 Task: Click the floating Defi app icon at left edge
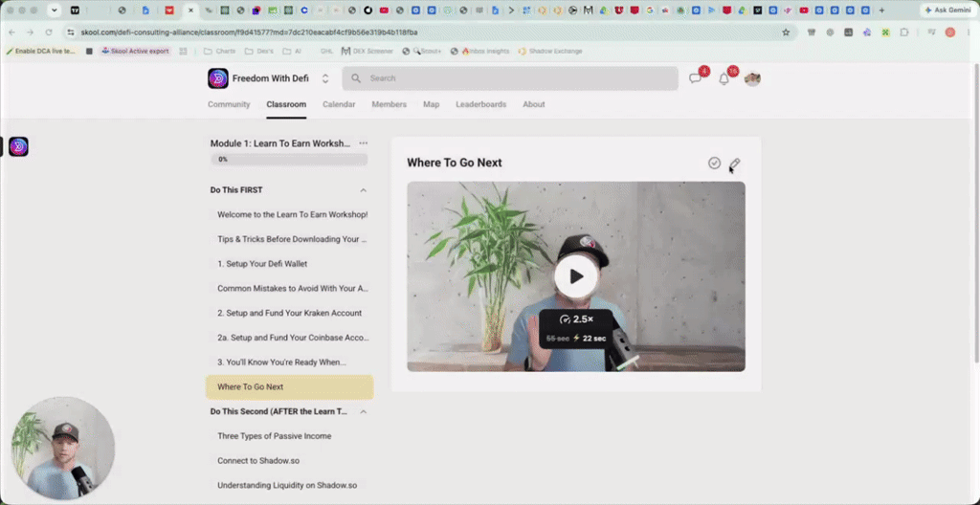(18, 147)
